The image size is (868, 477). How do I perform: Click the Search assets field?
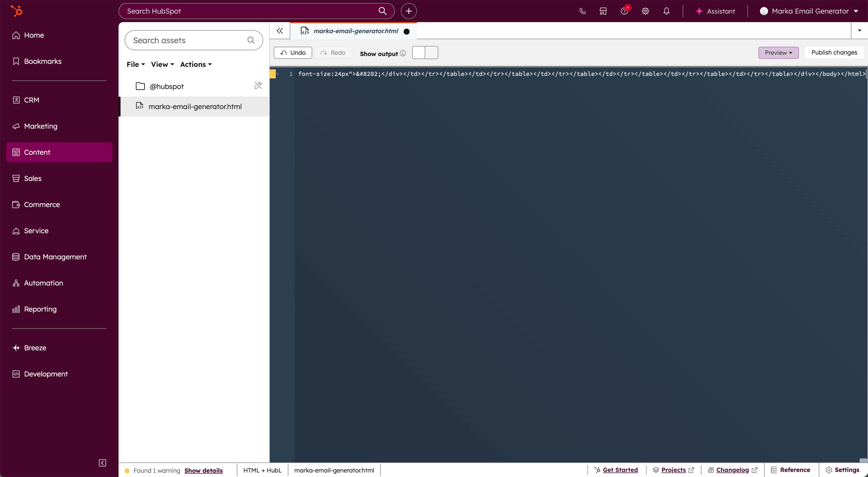point(187,40)
